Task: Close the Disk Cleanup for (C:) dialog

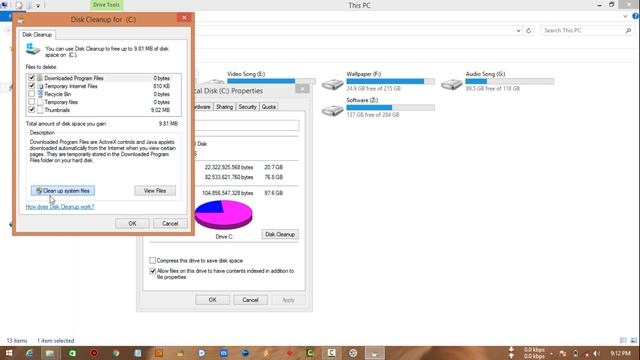Action: (184, 18)
